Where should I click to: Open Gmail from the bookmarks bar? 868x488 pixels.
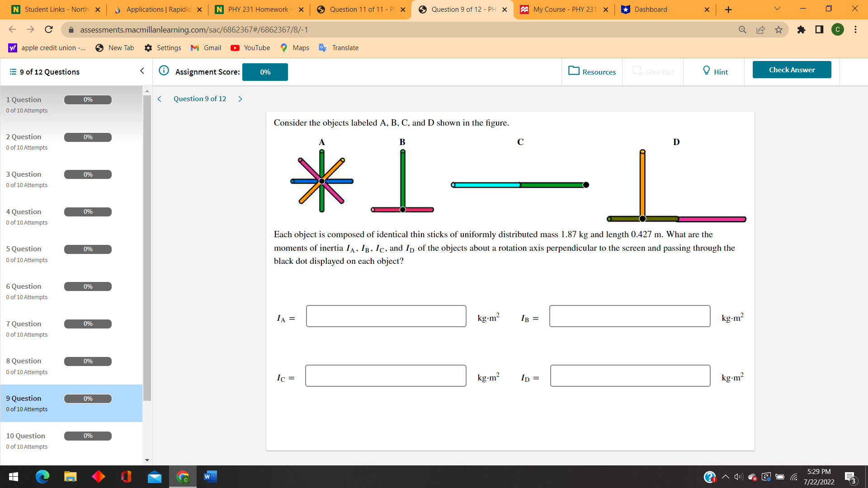pos(194,47)
